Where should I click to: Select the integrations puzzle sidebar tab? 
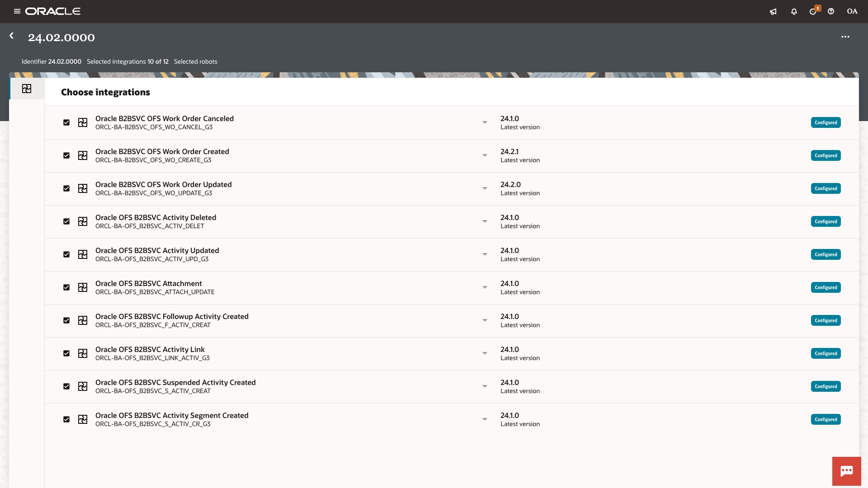pos(27,89)
